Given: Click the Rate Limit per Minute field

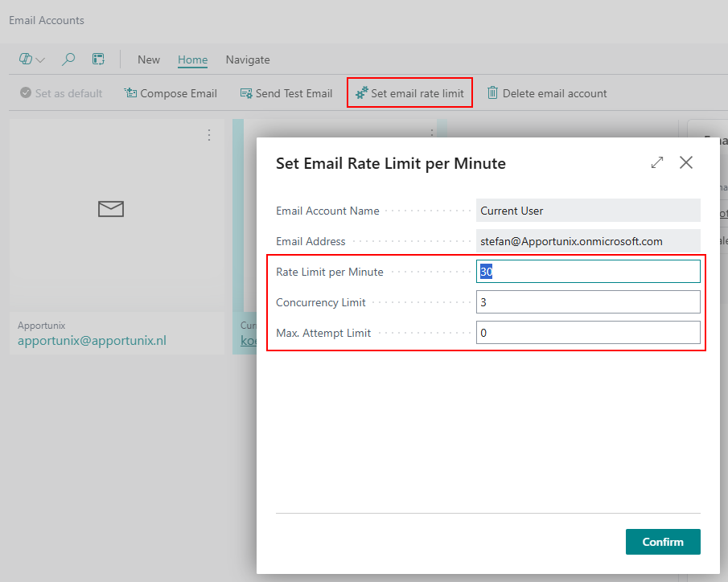Looking at the screenshot, I should [x=588, y=272].
